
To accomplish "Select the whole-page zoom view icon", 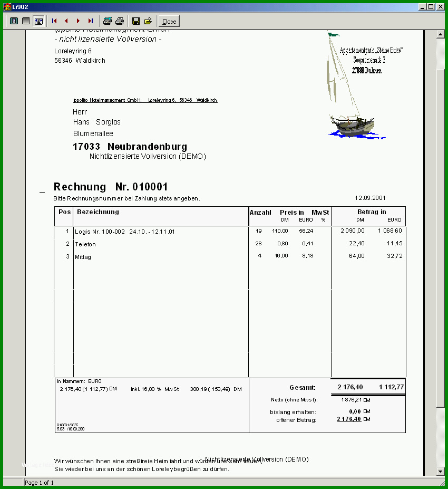I will pyautogui.click(x=14, y=21).
